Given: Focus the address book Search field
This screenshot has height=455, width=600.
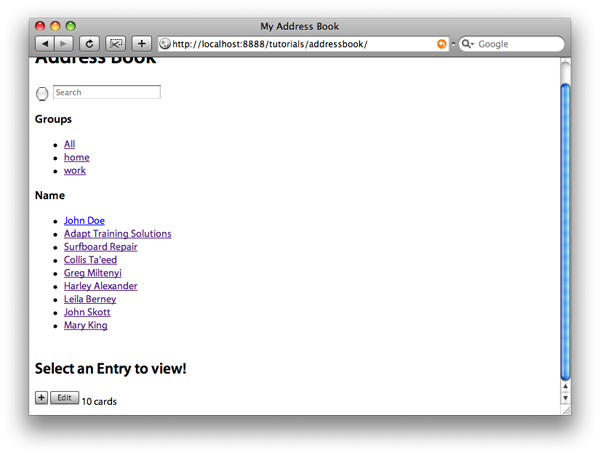Looking at the screenshot, I should click(107, 92).
